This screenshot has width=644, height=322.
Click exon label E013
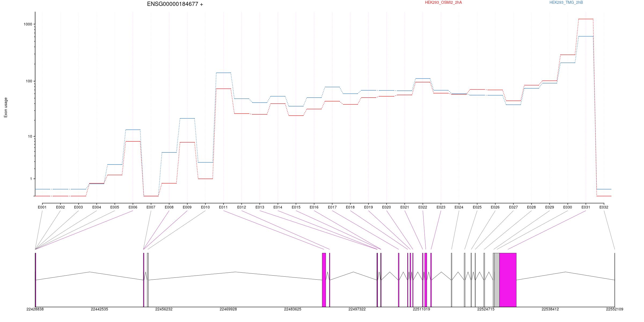(x=260, y=207)
